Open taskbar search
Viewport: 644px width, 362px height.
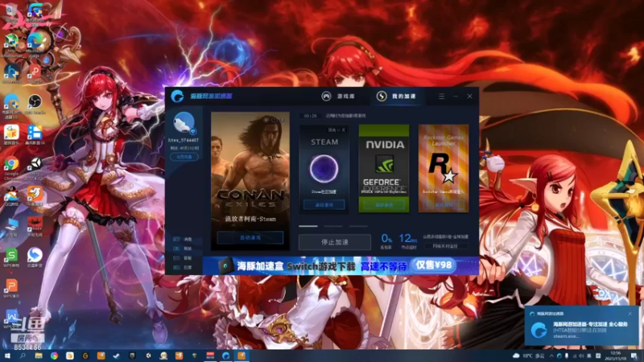23,356
